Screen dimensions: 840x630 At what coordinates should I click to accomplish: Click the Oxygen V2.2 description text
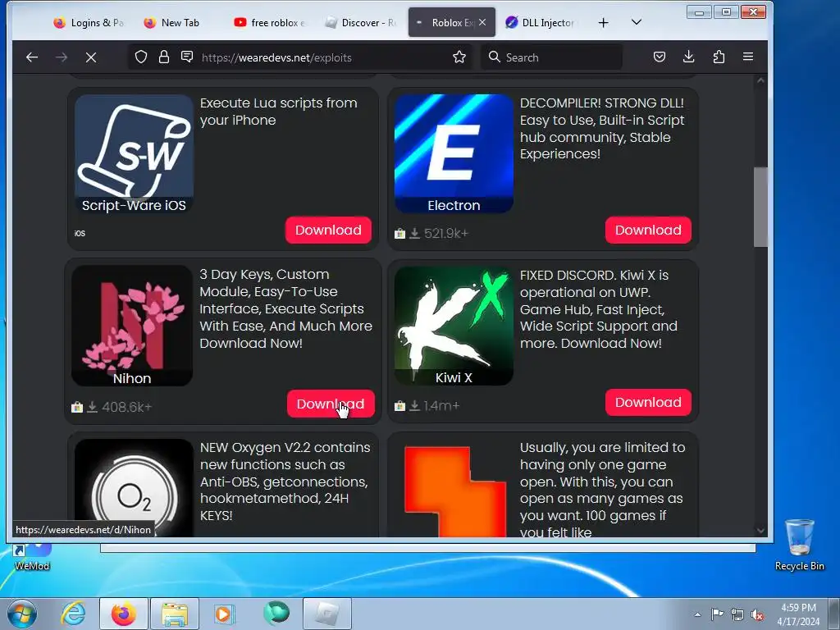285,481
